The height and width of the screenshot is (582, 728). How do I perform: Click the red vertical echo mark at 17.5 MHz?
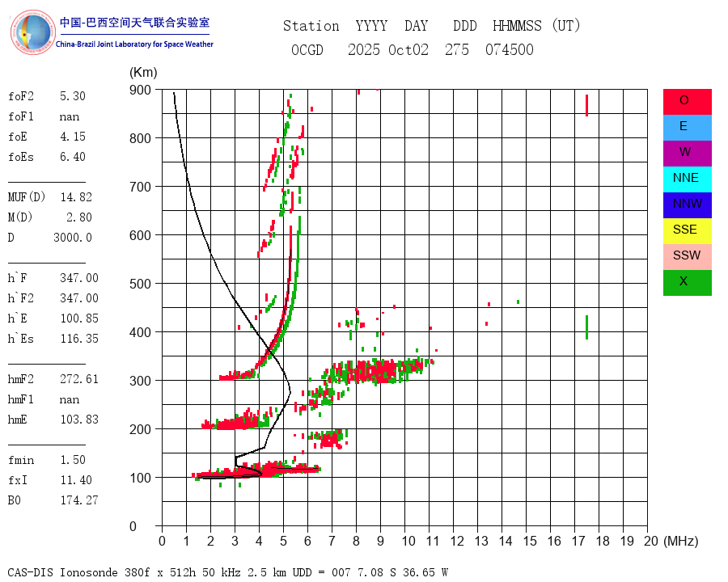coord(587,105)
